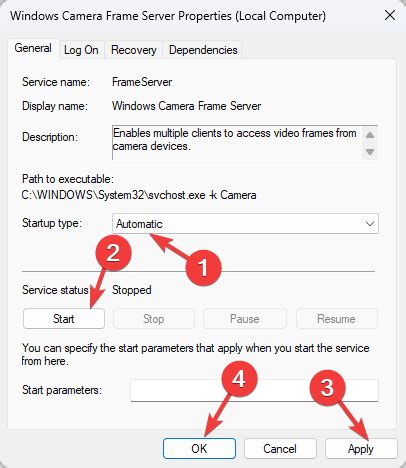
Task: Start the FrameServer service
Action: pos(64,319)
